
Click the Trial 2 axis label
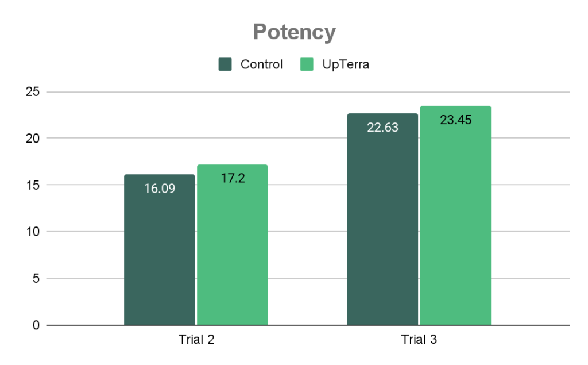tap(195, 340)
